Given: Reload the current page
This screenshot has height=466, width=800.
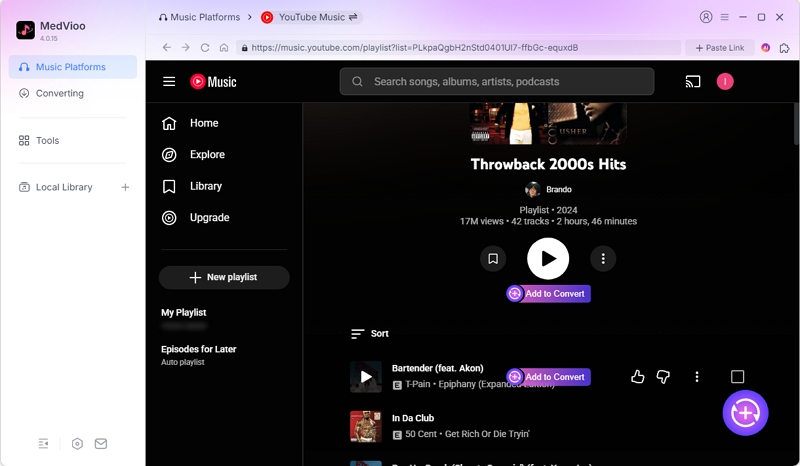Looking at the screenshot, I should (205, 47).
